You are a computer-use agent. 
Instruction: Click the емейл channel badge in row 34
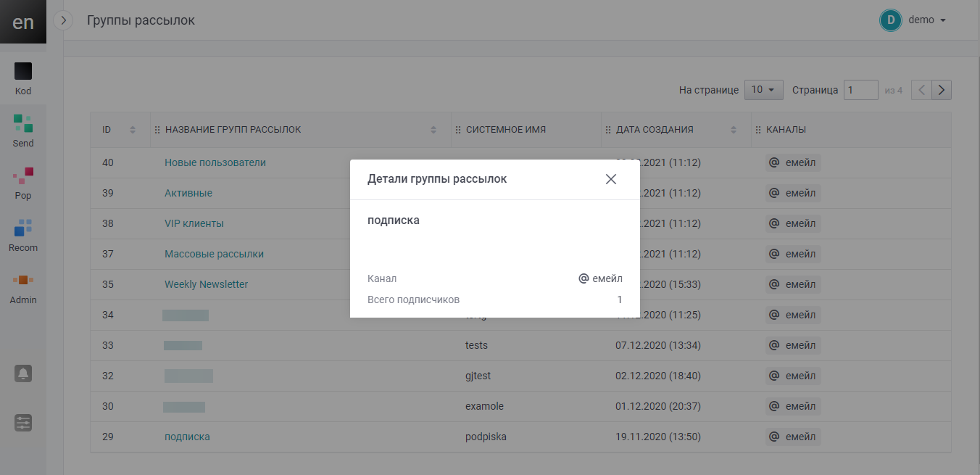pyautogui.click(x=793, y=315)
